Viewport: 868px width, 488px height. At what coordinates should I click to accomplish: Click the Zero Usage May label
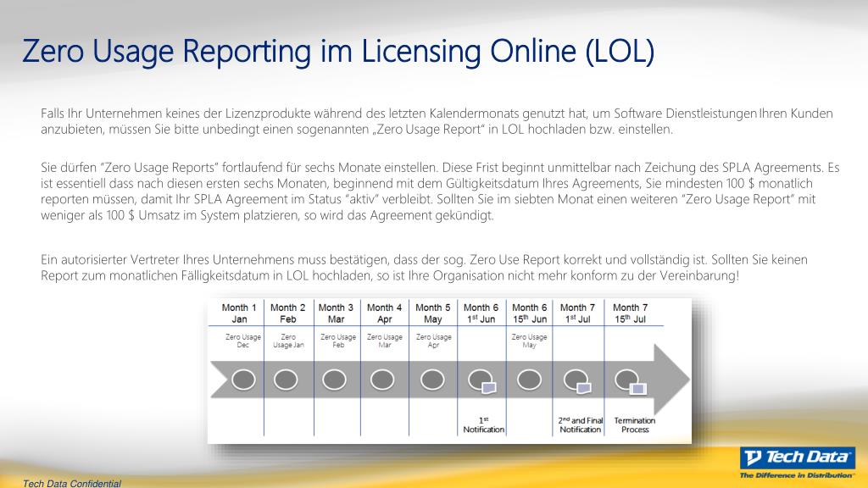[529, 341]
